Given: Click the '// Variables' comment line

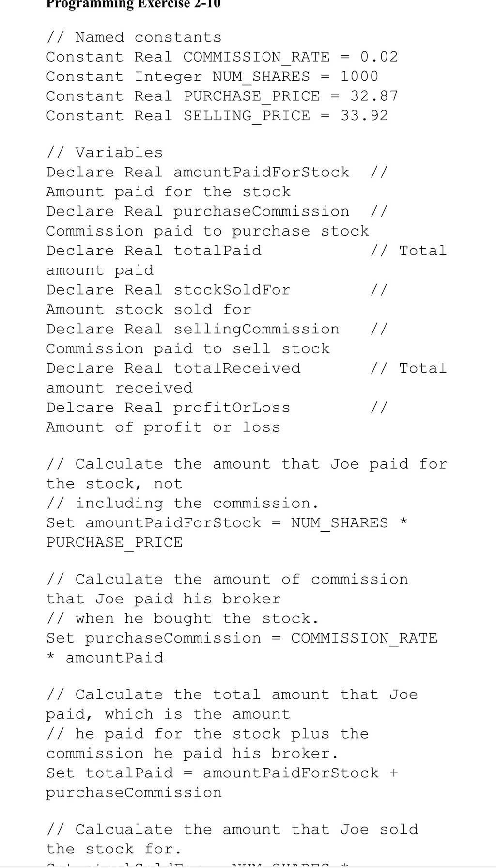Looking at the screenshot, I should [104, 153].
